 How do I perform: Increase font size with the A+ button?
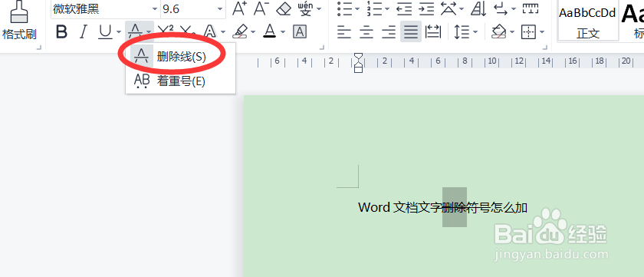239,8
